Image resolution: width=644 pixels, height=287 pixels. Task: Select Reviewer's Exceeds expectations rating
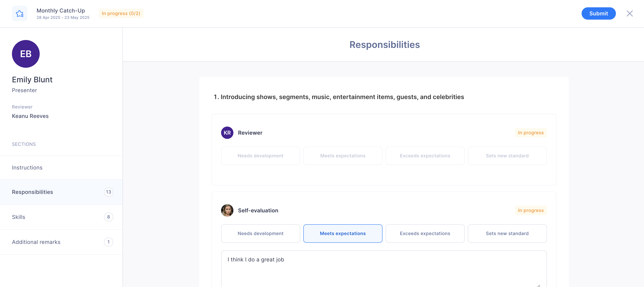click(425, 156)
